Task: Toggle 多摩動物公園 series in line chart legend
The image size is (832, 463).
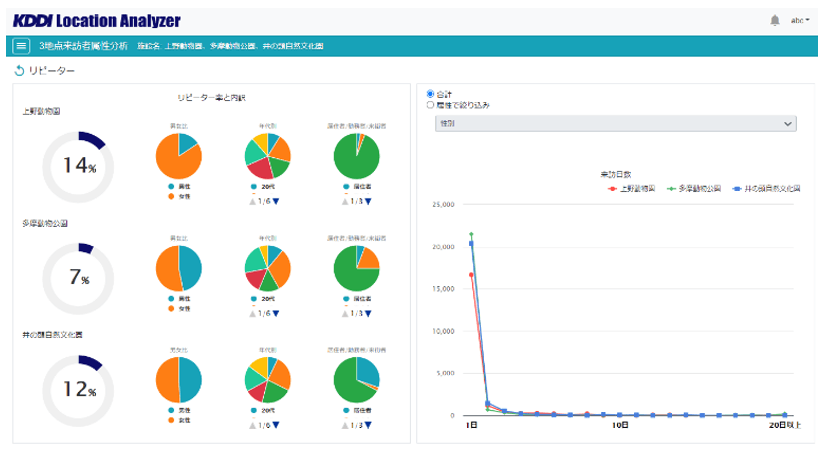Action: pos(697,188)
